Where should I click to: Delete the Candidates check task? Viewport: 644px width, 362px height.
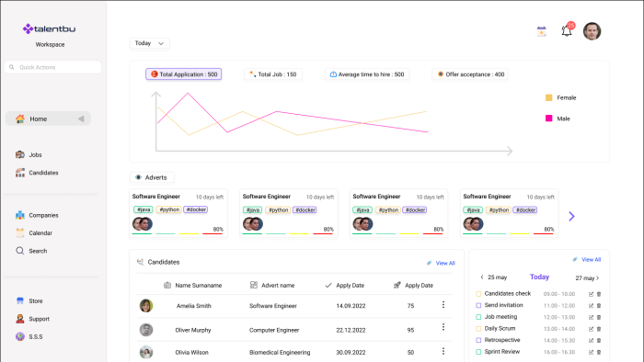pos(599,294)
